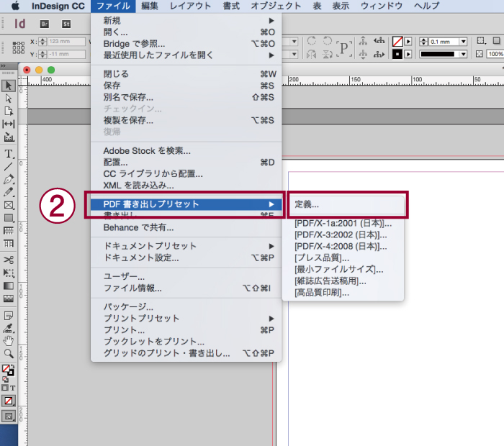Viewport: 504px width, 446px height.
Task: Click the X value stepper arrows
Action: 42,42
